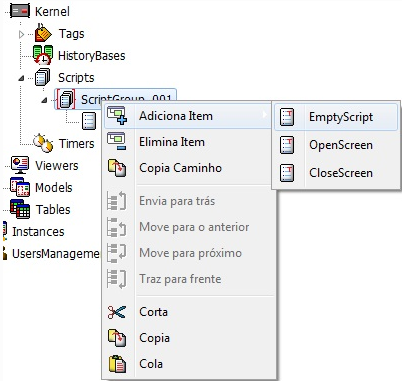Select Move para o anterior entry

click(189, 227)
